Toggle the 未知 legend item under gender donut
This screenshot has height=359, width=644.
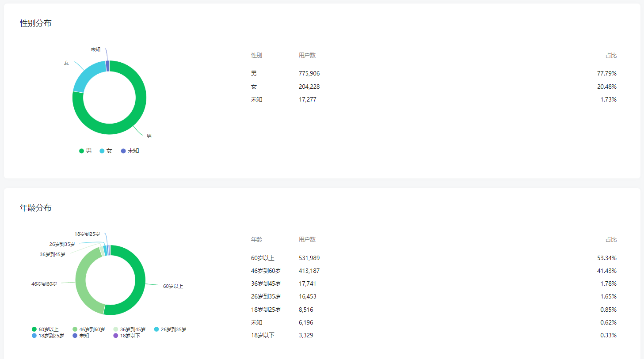(130, 151)
